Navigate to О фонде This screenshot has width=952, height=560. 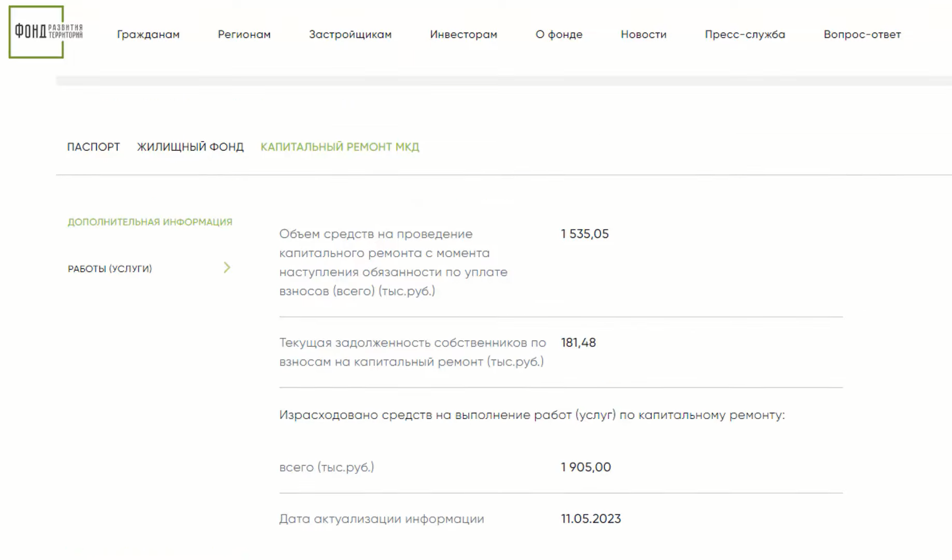pos(558,35)
